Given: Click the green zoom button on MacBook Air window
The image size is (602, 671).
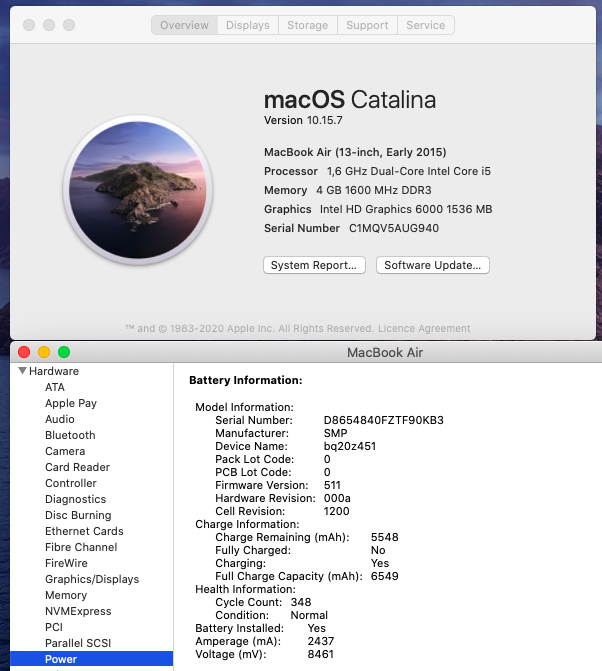Looking at the screenshot, I should coord(64,352).
